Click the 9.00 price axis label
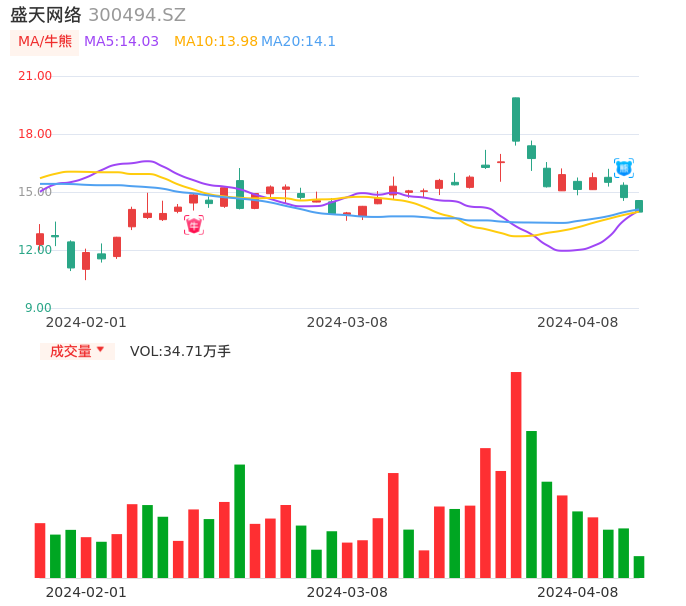 [39, 308]
